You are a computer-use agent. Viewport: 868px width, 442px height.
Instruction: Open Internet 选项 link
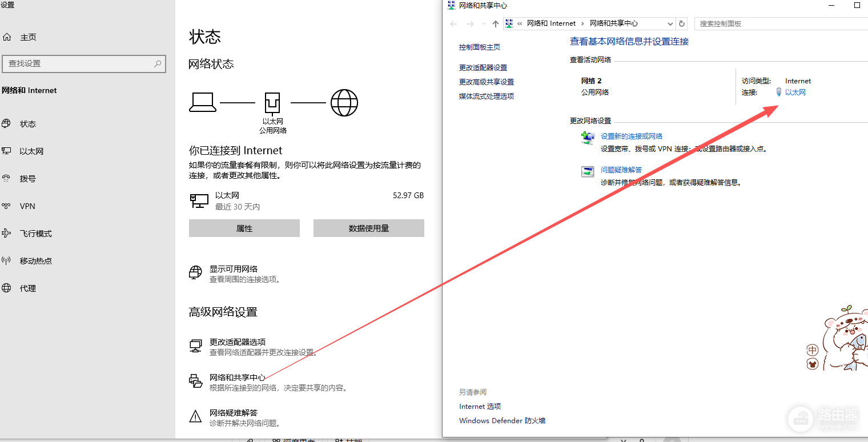480,407
